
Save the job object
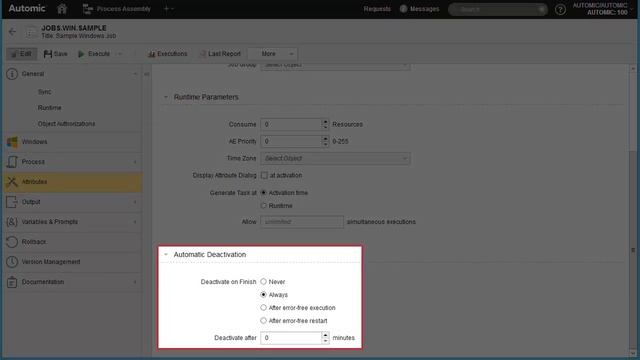[56, 54]
